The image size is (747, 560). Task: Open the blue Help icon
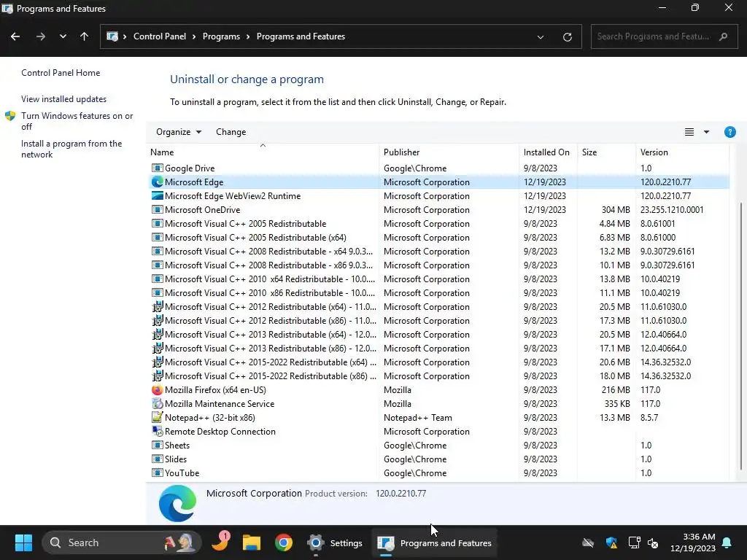click(729, 132)
